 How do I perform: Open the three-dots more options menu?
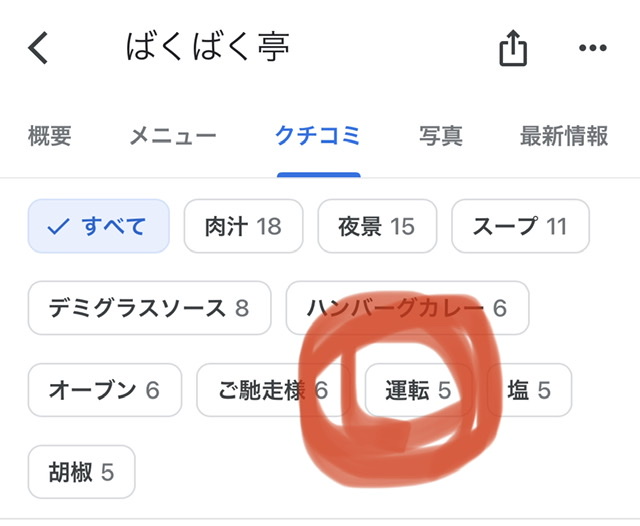click(x=593, y=48)
